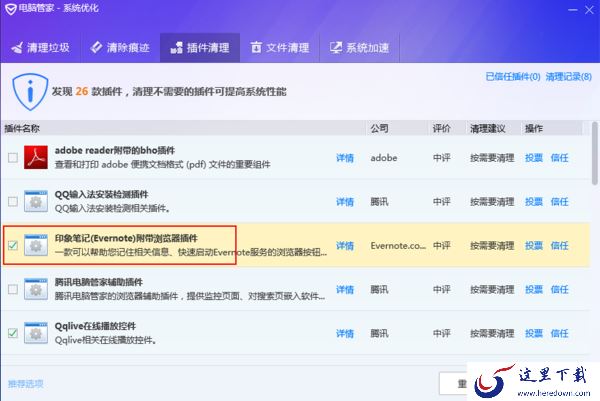Click 信任 for adobe reader bho plugin
600x401 pixels.
click(x=559, y=158)
